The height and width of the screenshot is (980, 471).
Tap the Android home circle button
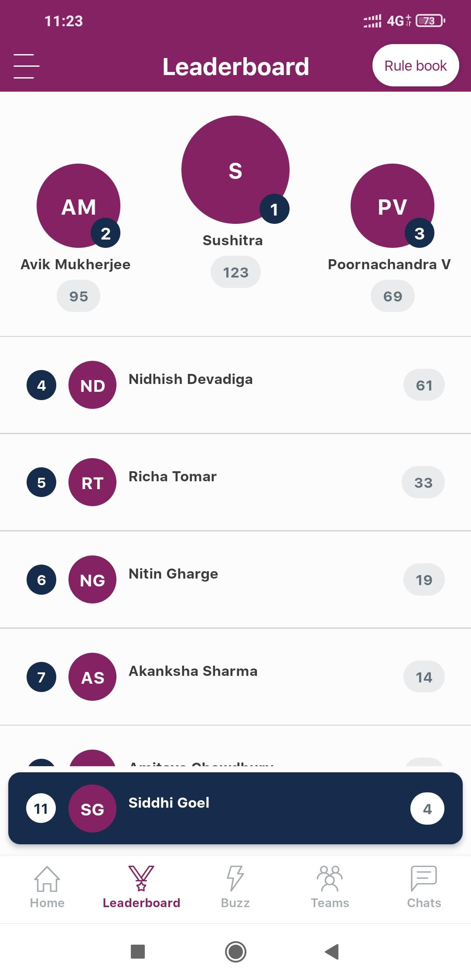235,952
